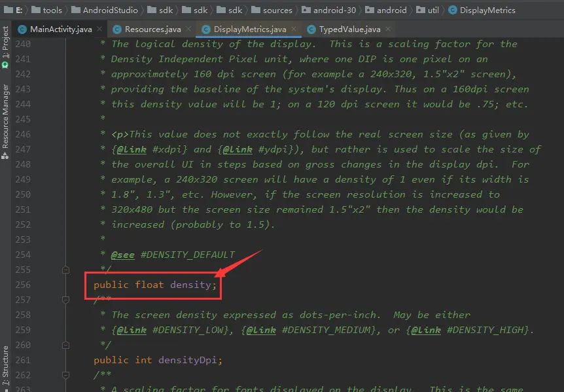564x392 pixels.
Task: Click the #DENSITY_MEDIUM link reference
Action: 326,330
